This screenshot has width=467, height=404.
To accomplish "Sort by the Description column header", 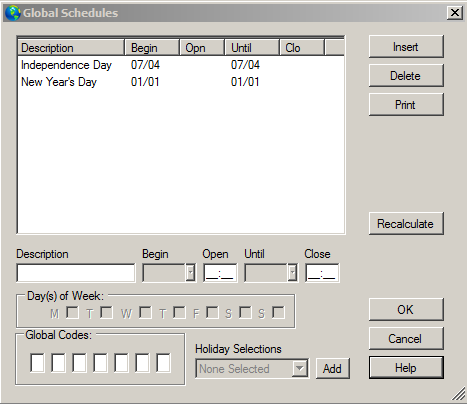I will click(71, 48).
